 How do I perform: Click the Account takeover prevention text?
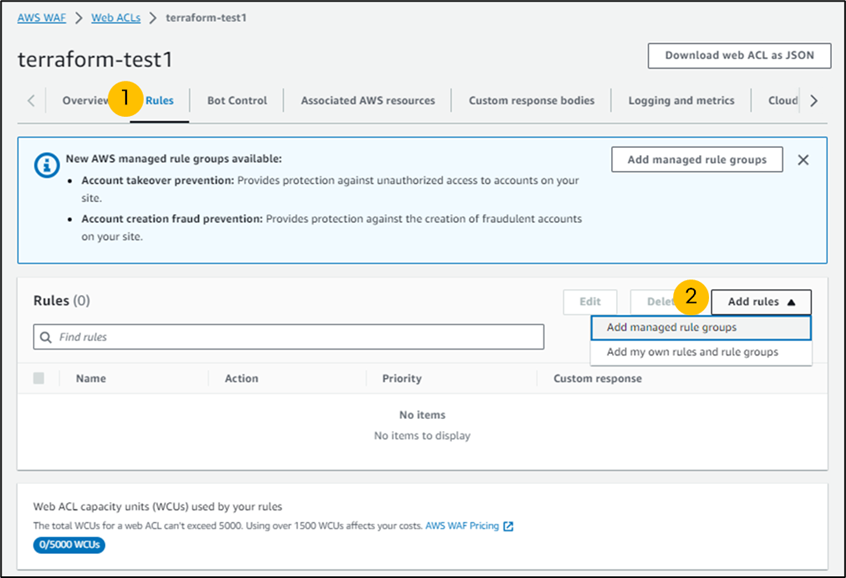pos(158,180)
